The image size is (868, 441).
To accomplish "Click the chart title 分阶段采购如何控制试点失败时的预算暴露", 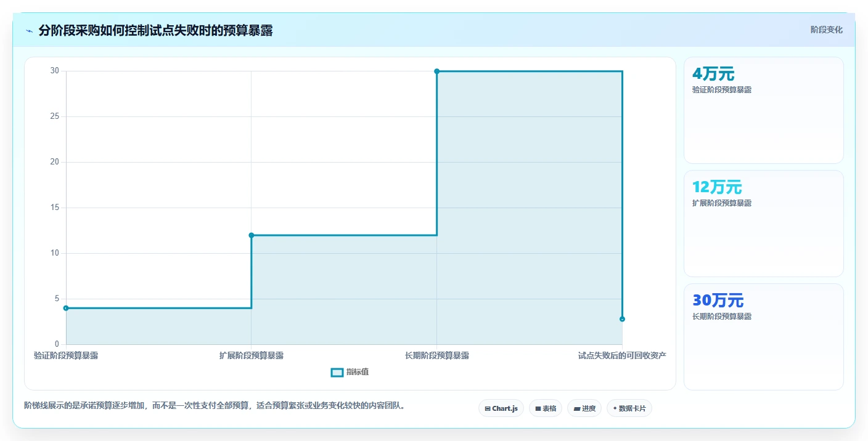I will coord(155,31).
